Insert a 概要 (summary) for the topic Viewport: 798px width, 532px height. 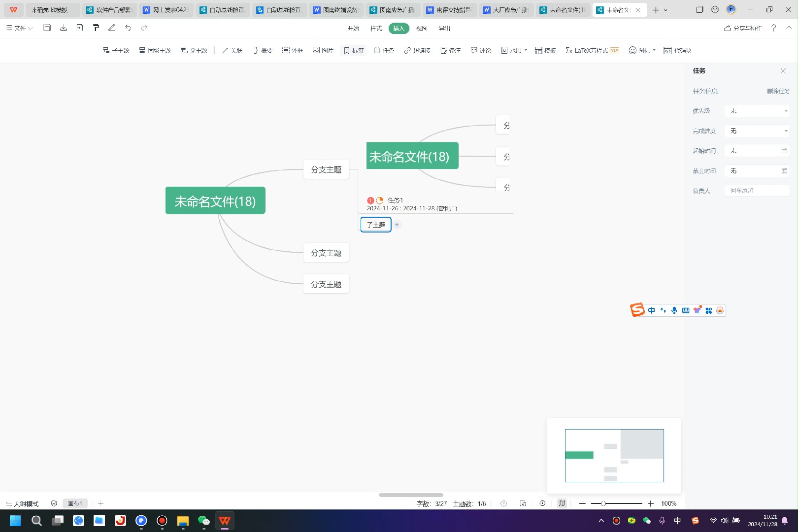click(x=263, y=50)
